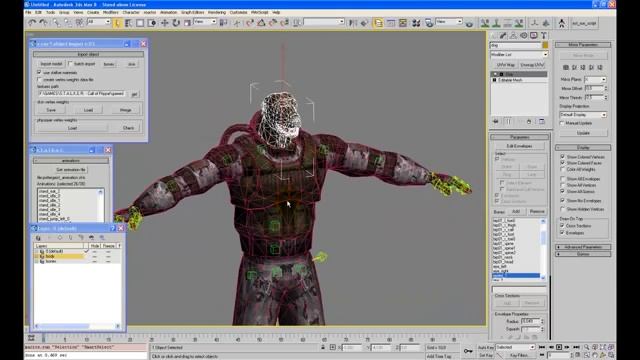Screen dimensions: 640x360
Task: Click the Play Animation button
Action: coord(559,347)
